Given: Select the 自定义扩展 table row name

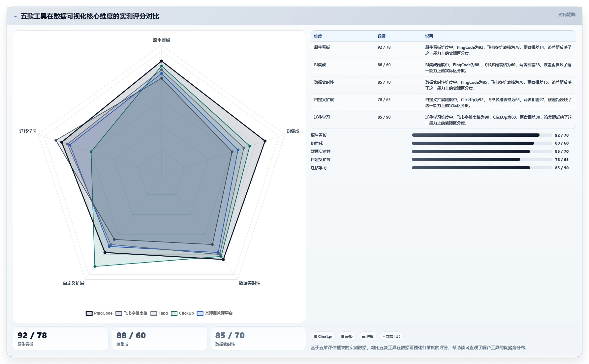Looking at the screenshot, I should (324, 100).
